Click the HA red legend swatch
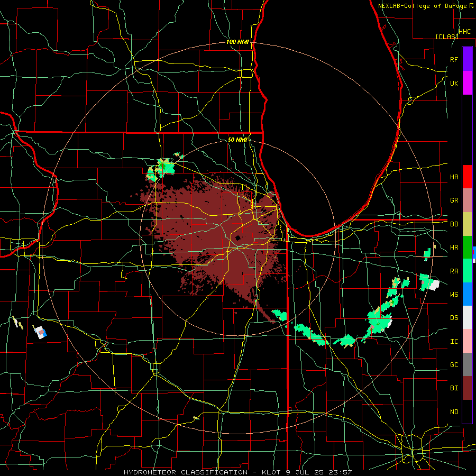Viewport: 476px width, 476px height. tap(467, 177)
